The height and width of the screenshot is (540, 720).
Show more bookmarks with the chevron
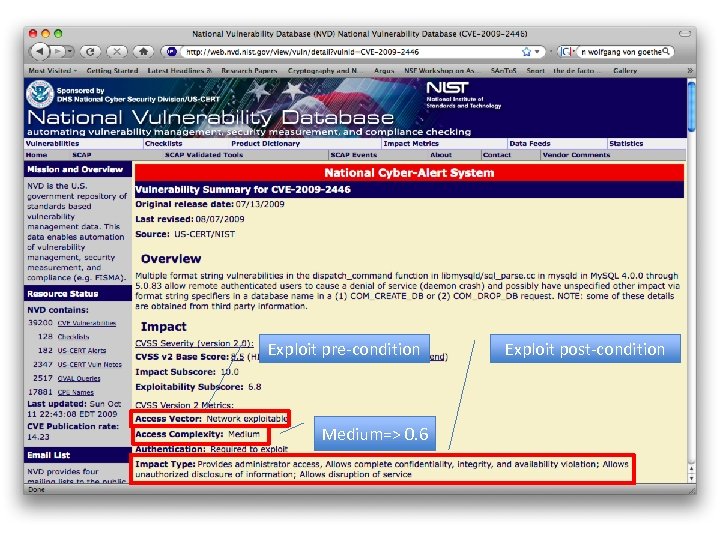point(690,71)
